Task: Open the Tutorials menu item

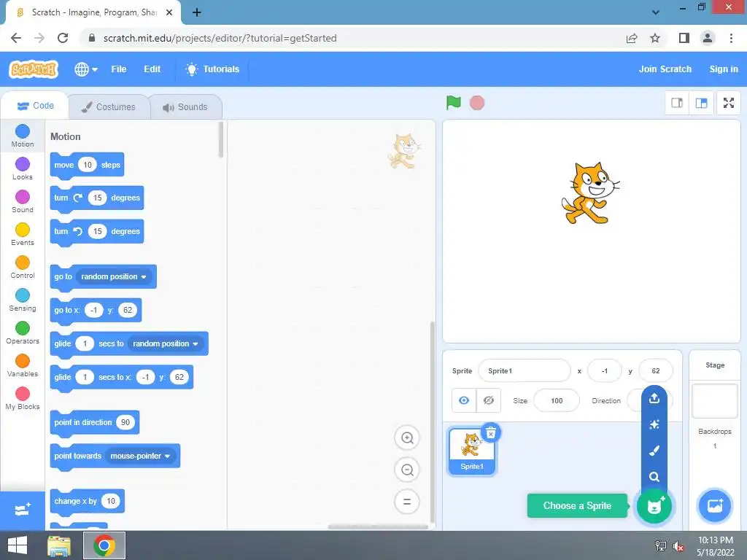Action: click(212, 69)
